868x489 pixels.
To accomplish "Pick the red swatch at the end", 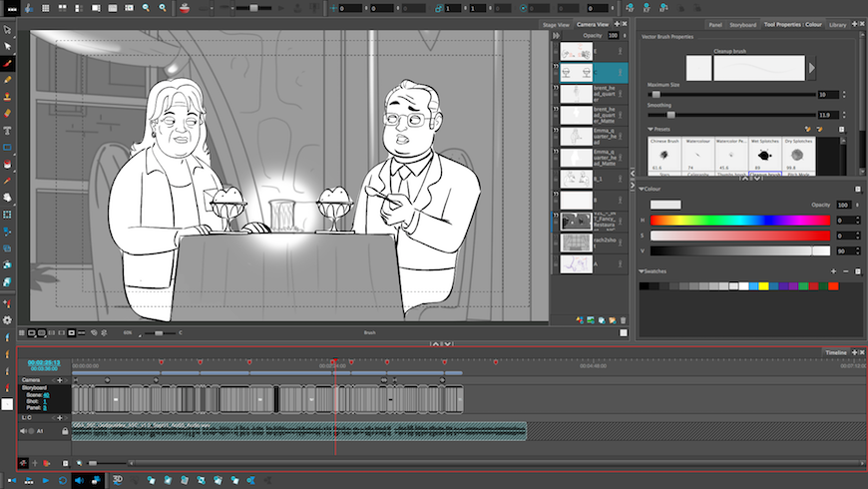I will pyautogui.click(x=833, y=286).
